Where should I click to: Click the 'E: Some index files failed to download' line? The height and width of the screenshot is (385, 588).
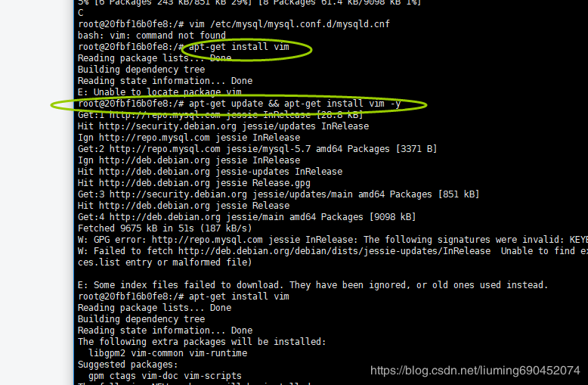(313, 285)
